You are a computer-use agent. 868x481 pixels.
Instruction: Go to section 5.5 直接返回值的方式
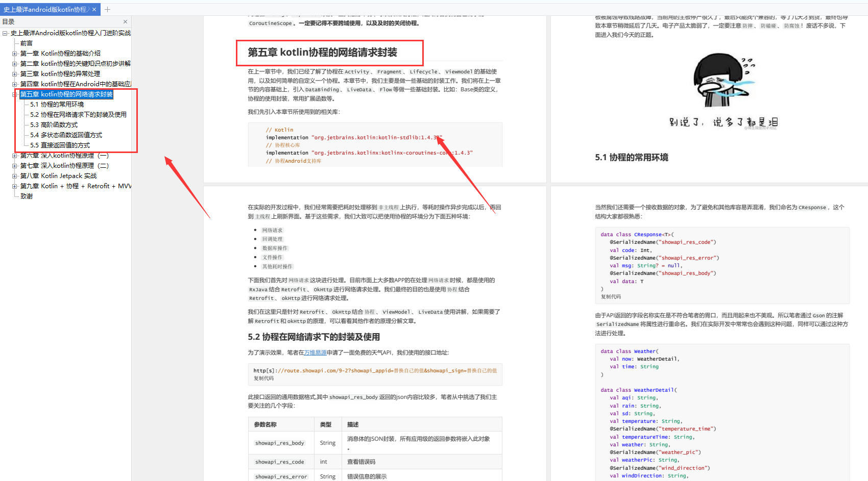(x=60, y=145)
